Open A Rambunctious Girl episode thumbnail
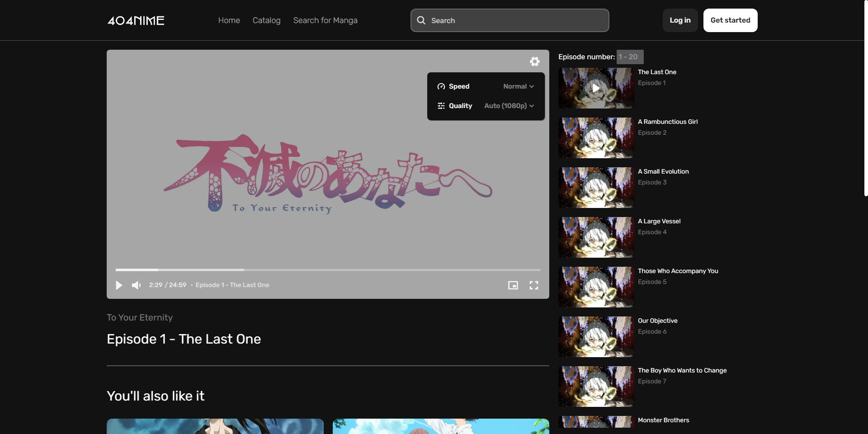 (x=596, y=138)
